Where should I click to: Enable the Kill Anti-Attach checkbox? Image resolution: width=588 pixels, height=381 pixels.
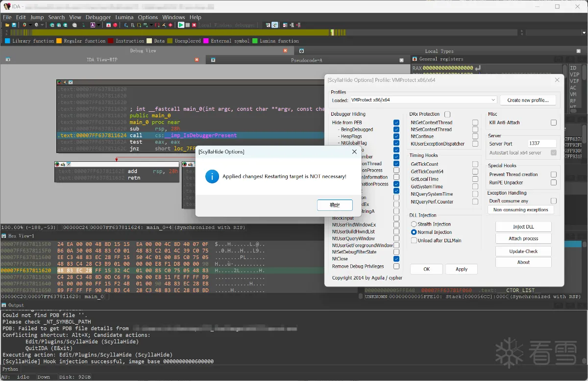point(553,123)
